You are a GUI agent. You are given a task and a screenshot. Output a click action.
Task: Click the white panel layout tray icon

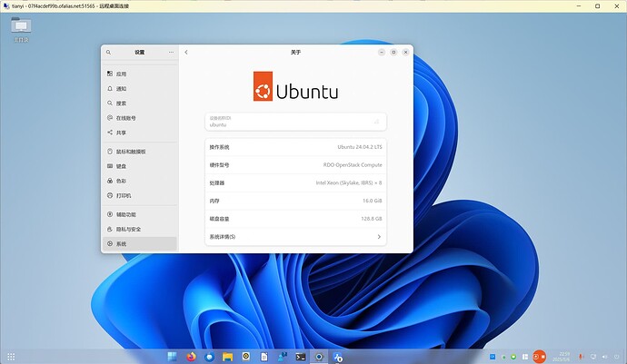point(525,357)
